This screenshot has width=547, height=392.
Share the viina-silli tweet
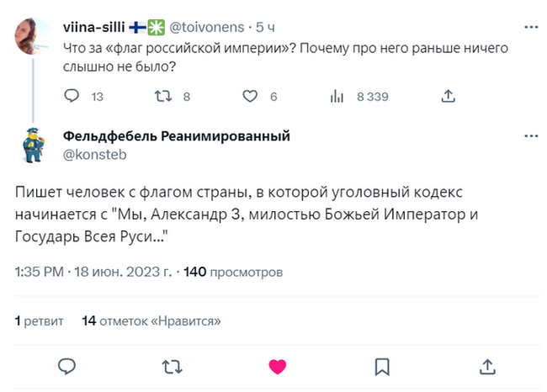point(449,97)
